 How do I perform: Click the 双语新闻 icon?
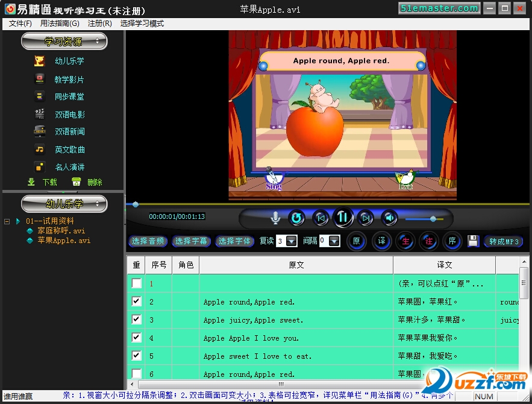(x=40, y=131)
